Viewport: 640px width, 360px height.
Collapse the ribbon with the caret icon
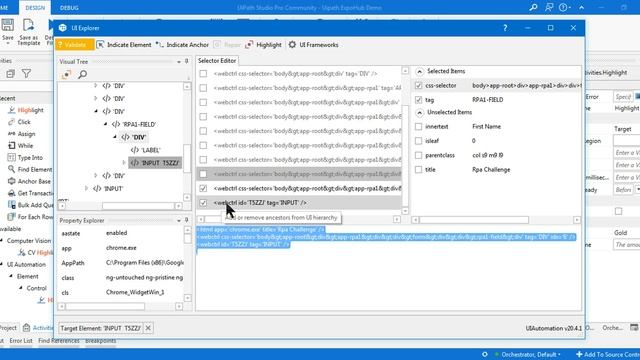point(582,7)
